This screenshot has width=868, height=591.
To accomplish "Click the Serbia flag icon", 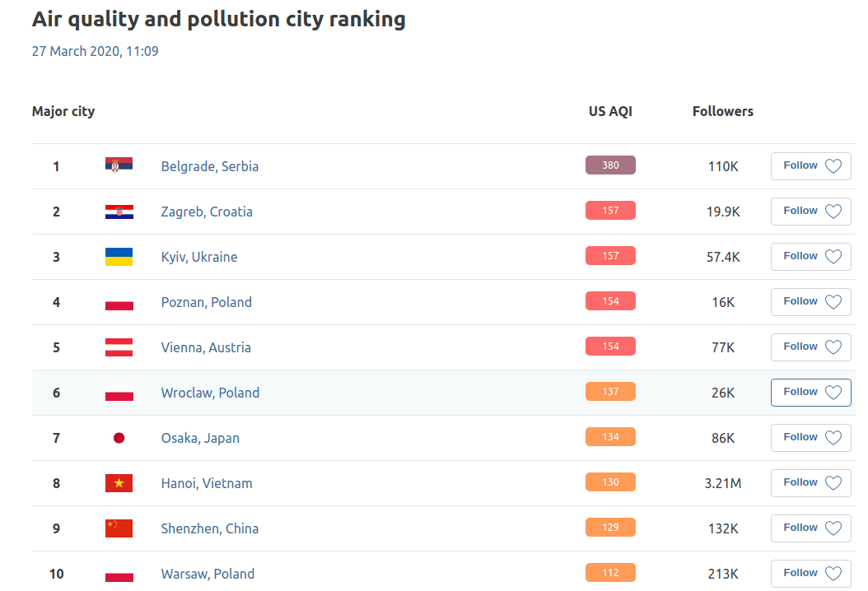I will [x=119, y=165].
